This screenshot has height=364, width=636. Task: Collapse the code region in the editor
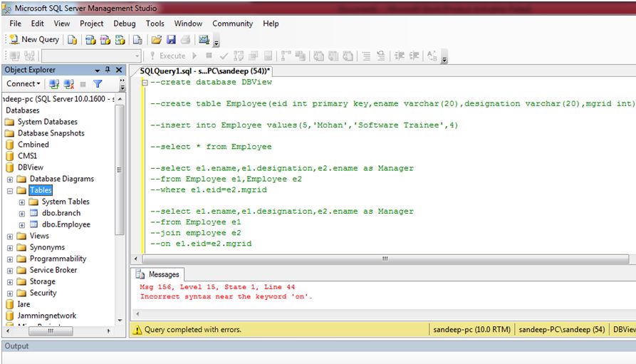tap(145, 83)
